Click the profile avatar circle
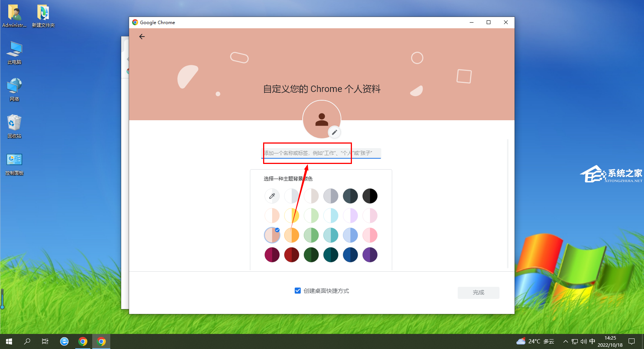644x349 pixels. tap(322, 119)
